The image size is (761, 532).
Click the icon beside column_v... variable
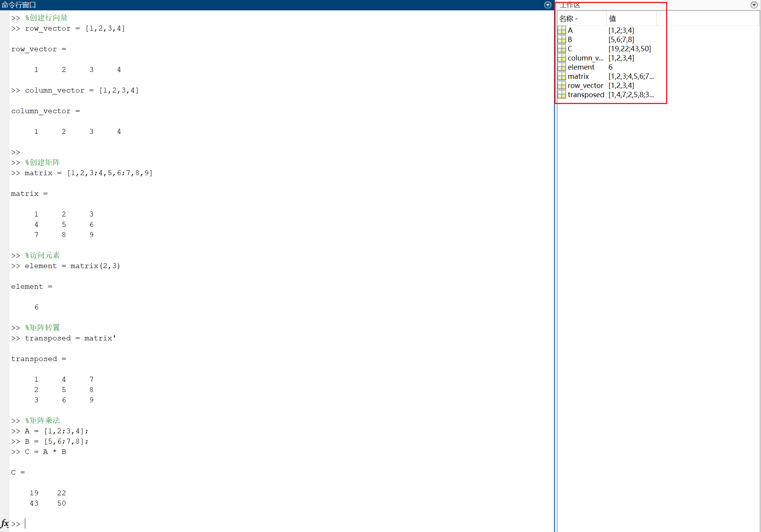[x=561, y=58]
